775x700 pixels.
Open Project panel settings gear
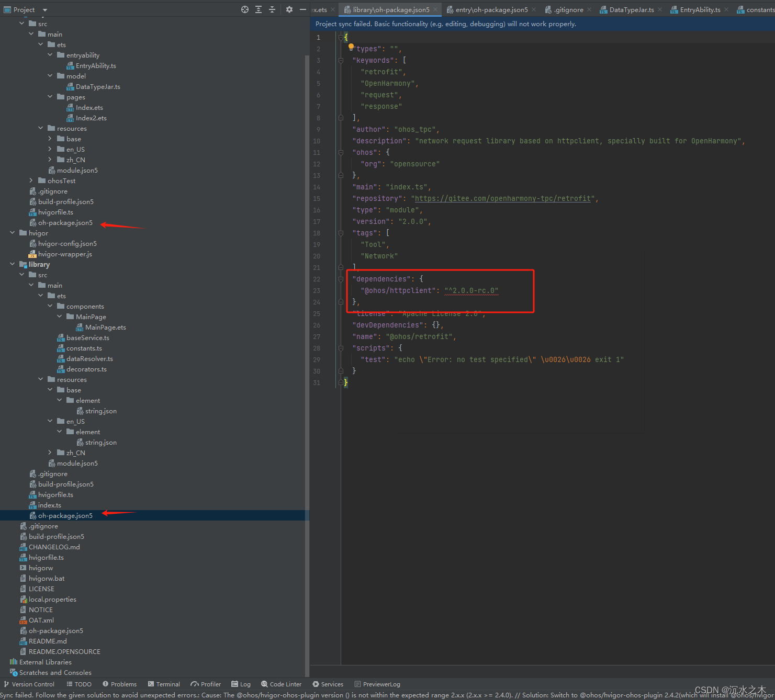point(289,9)
